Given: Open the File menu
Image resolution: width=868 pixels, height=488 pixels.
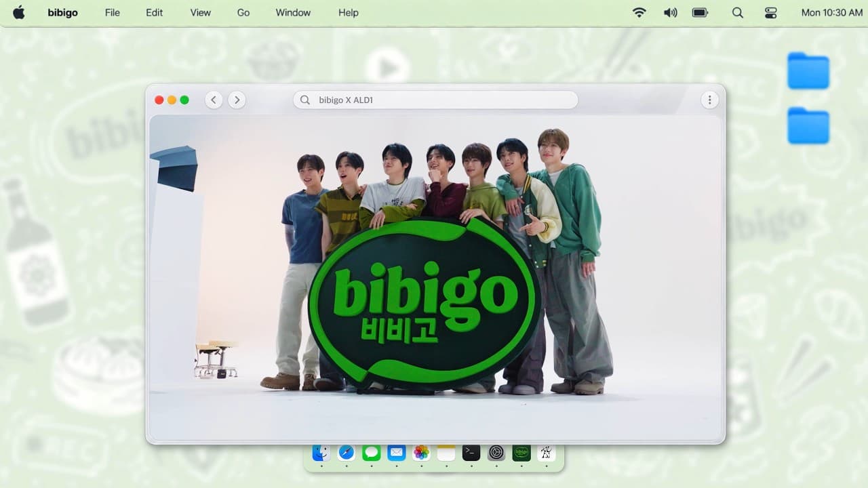Looking at the screenshot, I should point(113,12).
